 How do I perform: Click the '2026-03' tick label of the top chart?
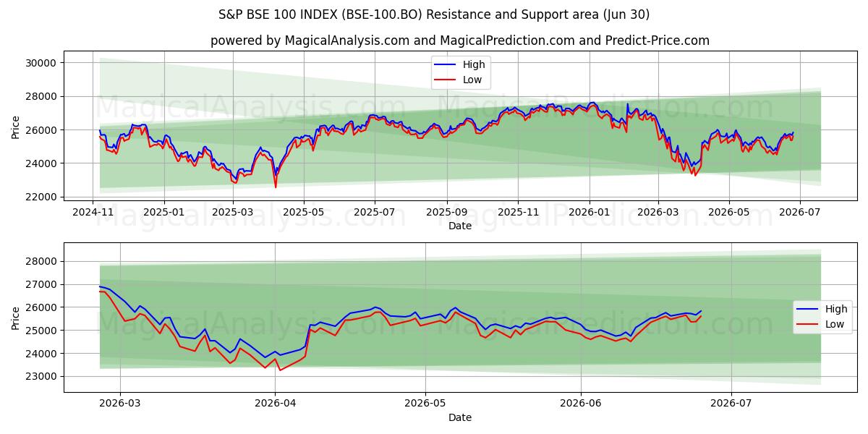pyautogui.click(x=658, y=213)
